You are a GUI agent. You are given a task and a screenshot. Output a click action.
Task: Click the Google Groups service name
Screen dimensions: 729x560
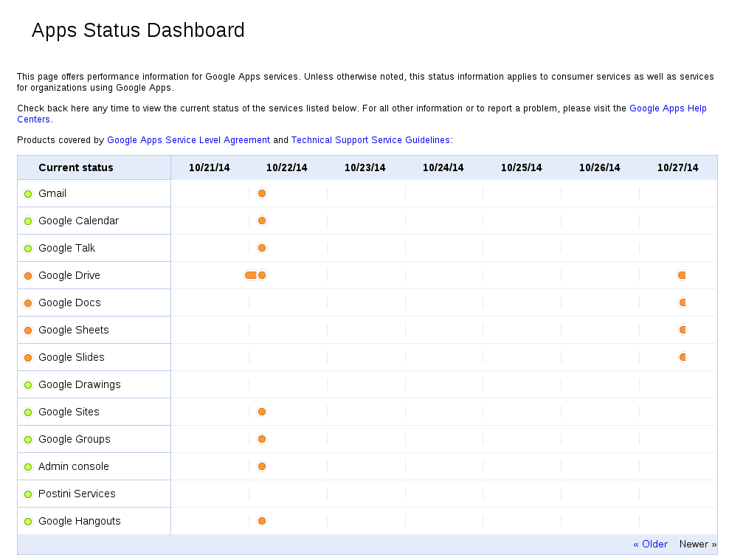pyautogui.click(x=75, y=439)
